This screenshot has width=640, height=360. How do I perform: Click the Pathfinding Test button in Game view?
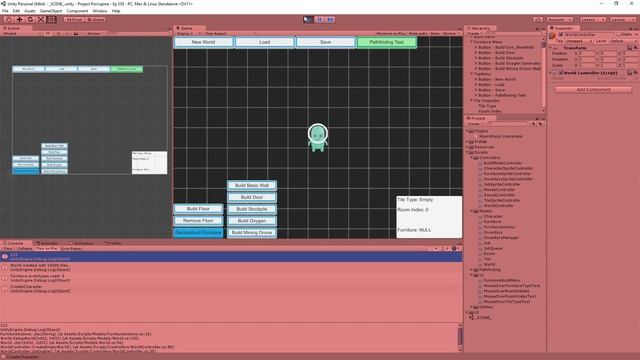[387, 42]
